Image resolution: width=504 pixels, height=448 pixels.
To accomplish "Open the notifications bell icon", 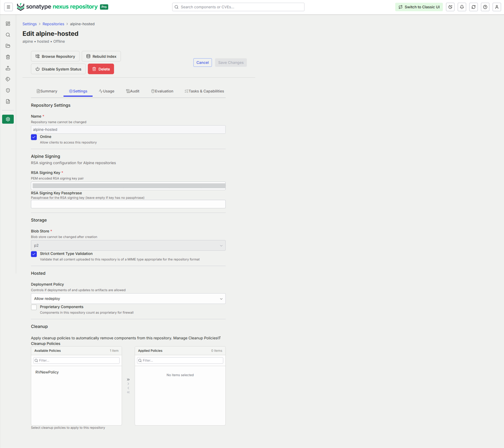I will click(x=462, y=7).
